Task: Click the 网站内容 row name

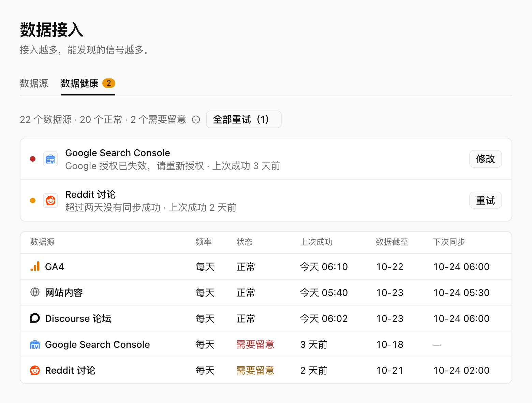Action: pyautogui.click(x=64, y=293)
